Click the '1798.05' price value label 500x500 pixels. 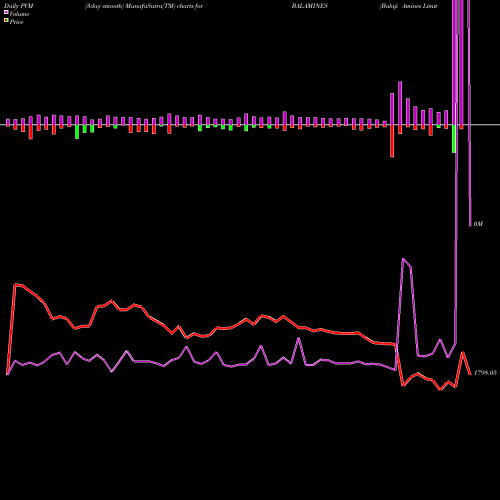[x=485, y=373]
